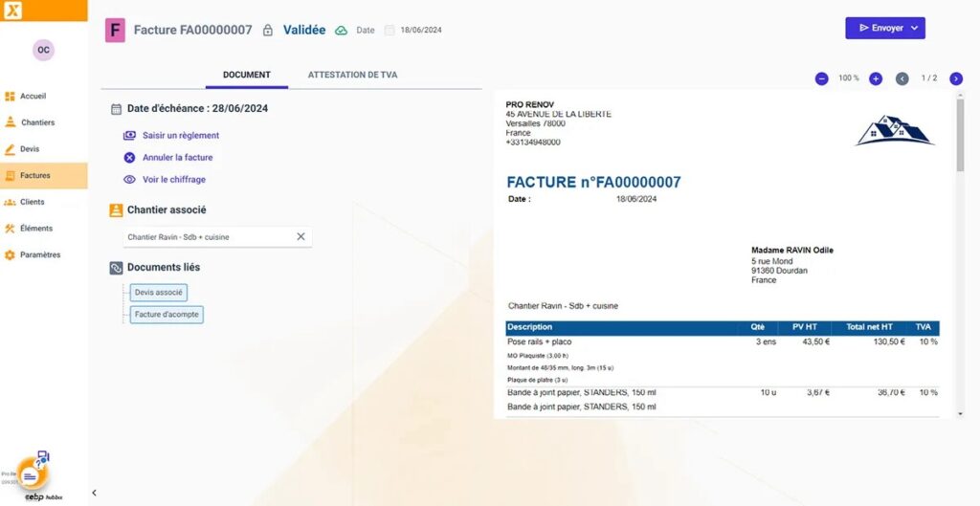The height and width of the screenshot is (506, 980).
Task: Open the Facture d'acompte linked document
Action: click(167, 314)
